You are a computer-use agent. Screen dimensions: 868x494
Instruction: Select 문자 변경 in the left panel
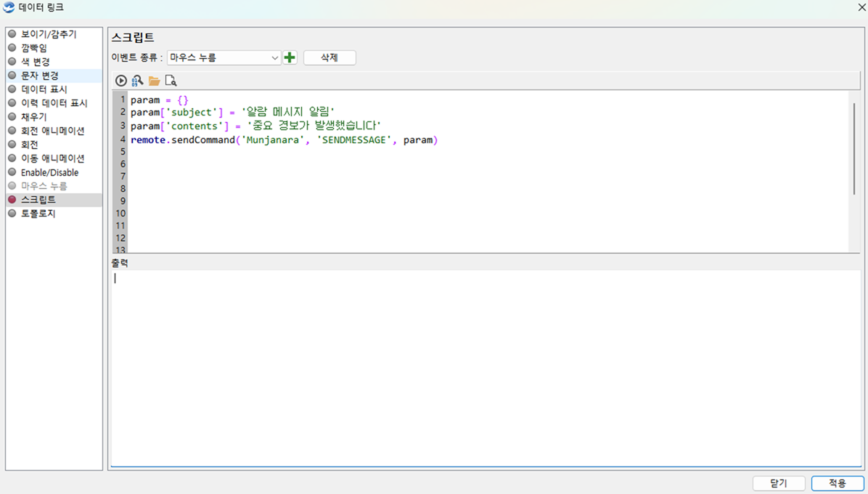click(39, 76)
